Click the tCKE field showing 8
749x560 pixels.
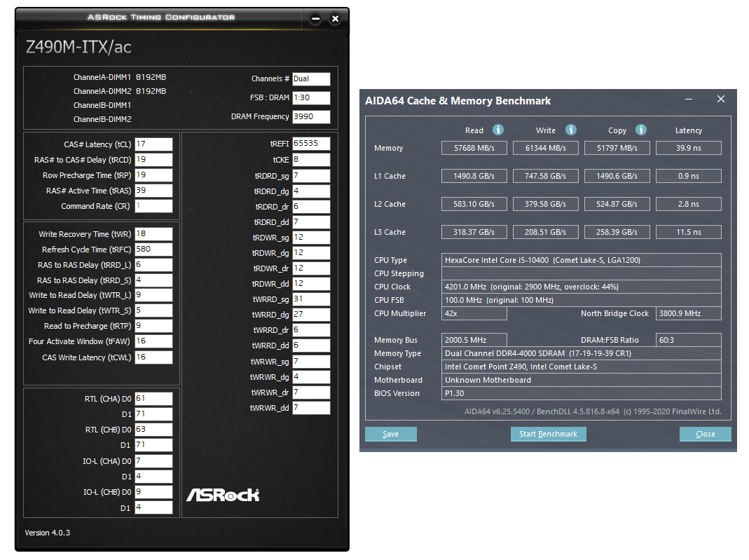[x=311, y=160]
